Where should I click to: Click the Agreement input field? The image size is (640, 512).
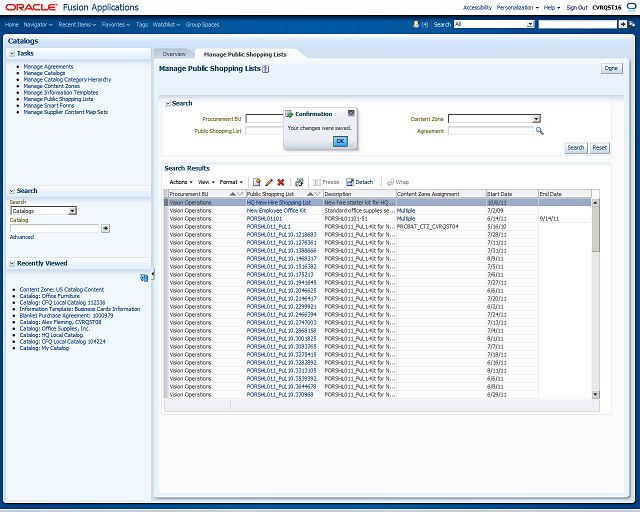[491, 131]
